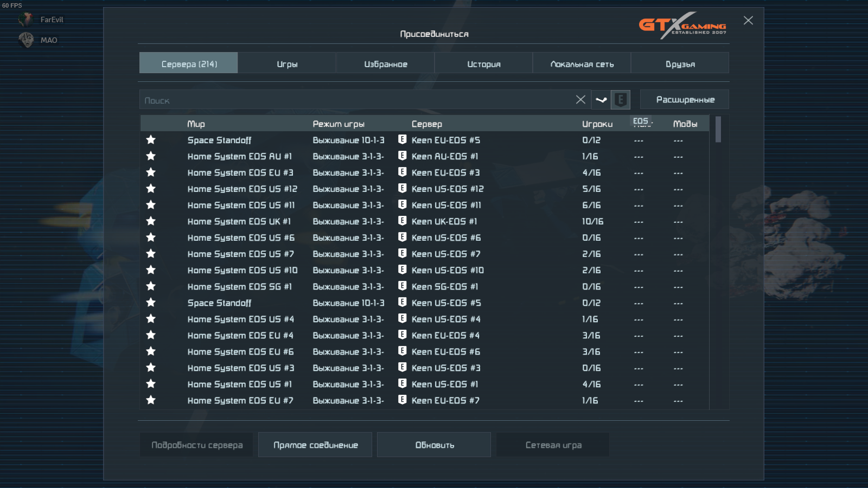Click the EOS shield icon beside Keen EU-EOS #4
This screenshot has height=488, width=868.
[x=402, y=335]
